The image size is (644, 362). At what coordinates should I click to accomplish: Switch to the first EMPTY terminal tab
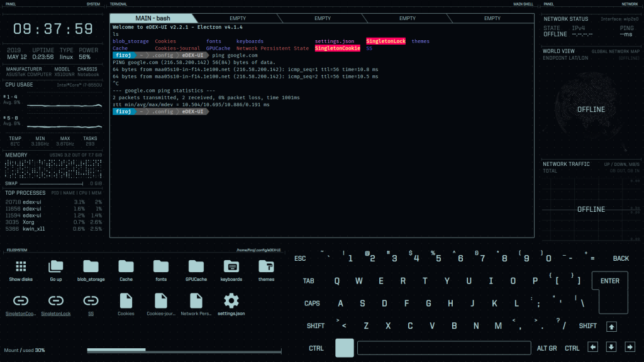[x=238, y=18]
